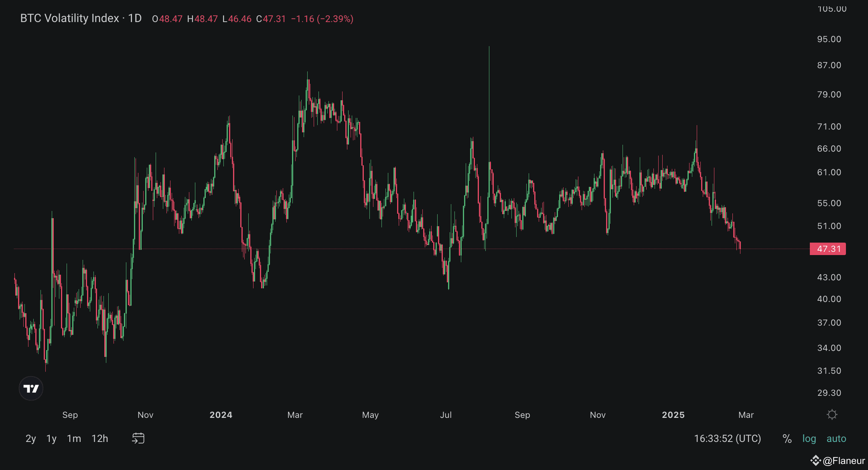This screenshot has width=868, height=470.
Task: Click the @Flaneur author link
Action: coord(844,461)
